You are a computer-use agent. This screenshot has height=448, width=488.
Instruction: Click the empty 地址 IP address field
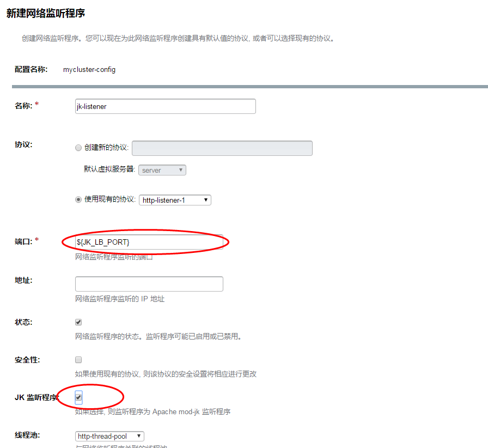[149, 284]
